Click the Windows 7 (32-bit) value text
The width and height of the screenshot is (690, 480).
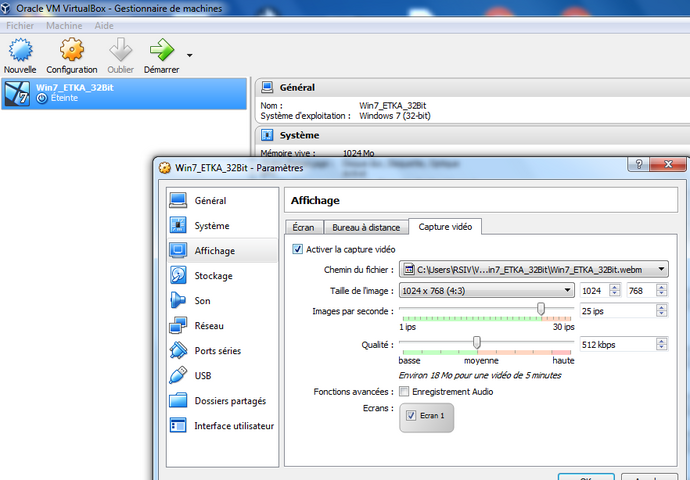click(x=395, y=116)
